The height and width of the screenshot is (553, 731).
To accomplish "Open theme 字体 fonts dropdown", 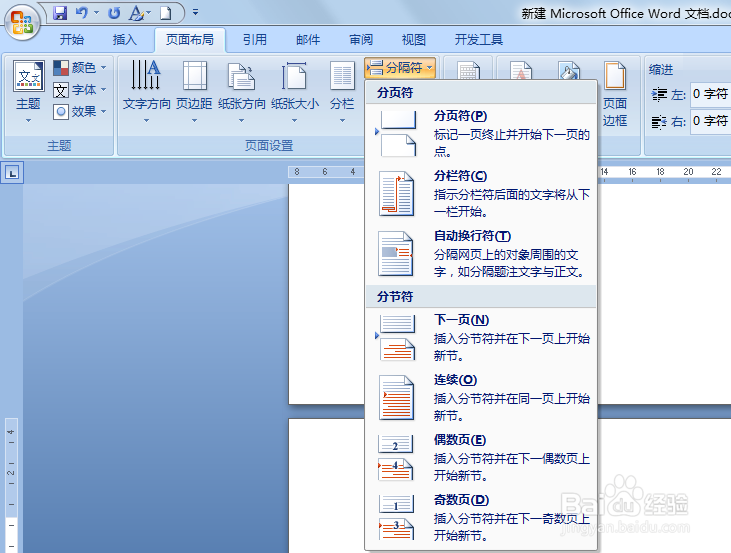I will tap(80, 90).
